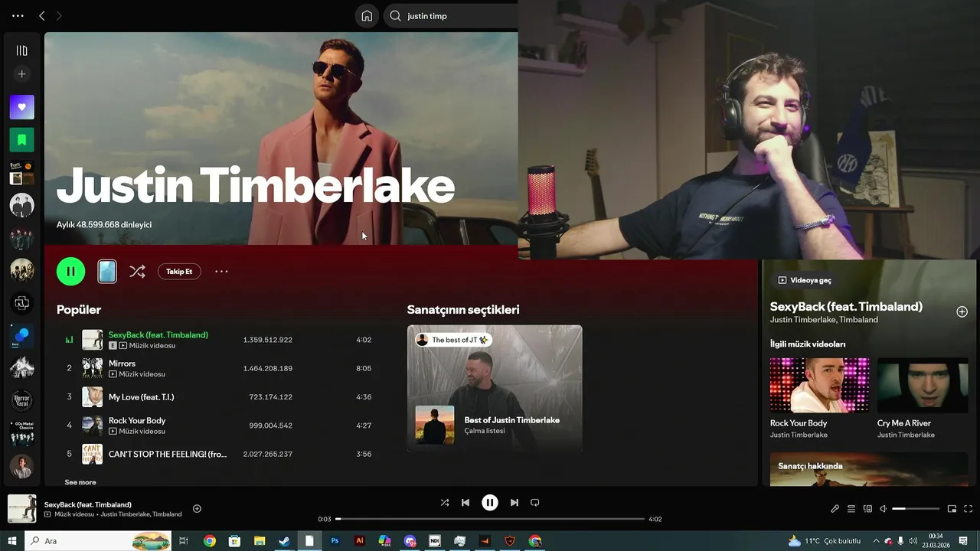
Task: Pause the current song in player bar
Action: pyautogui.click(x=490, y=503)
